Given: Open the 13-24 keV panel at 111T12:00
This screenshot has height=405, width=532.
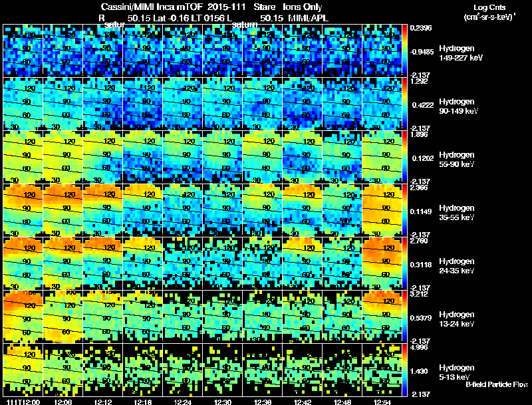Looking at the screenshot, I should pos(23,317).
